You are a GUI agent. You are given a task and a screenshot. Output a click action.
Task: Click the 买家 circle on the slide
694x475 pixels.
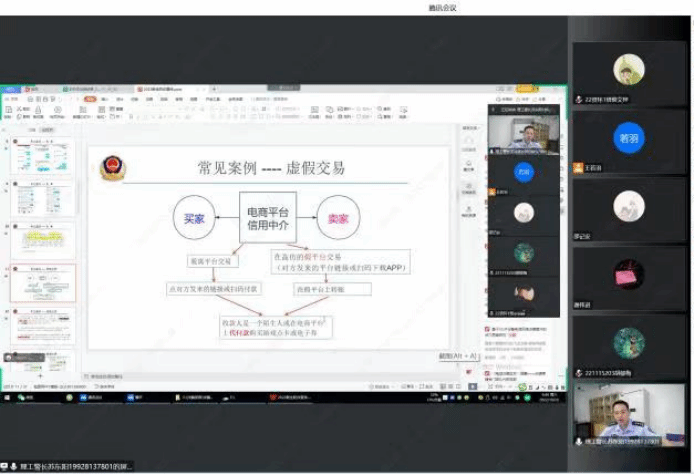coord(196,218)
